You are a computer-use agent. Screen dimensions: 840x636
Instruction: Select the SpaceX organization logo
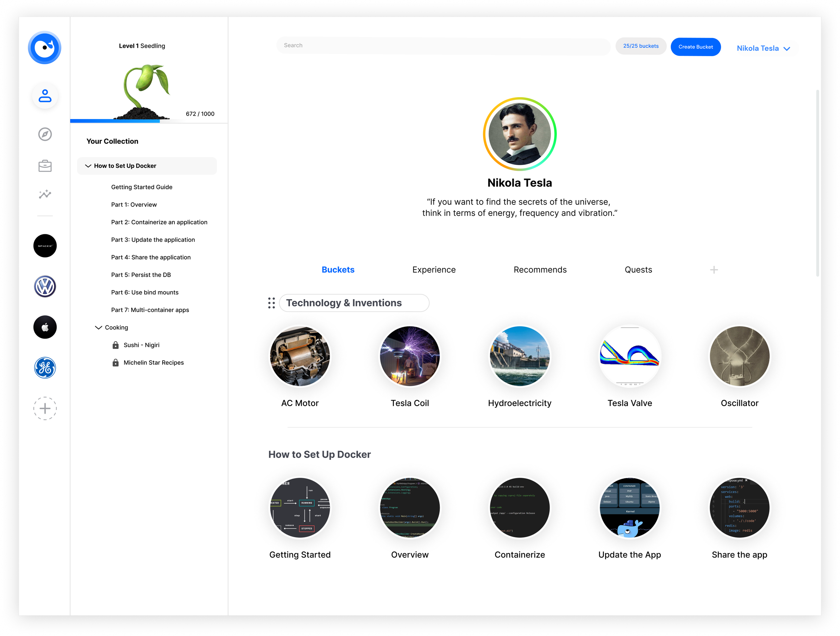click(45, 246)
